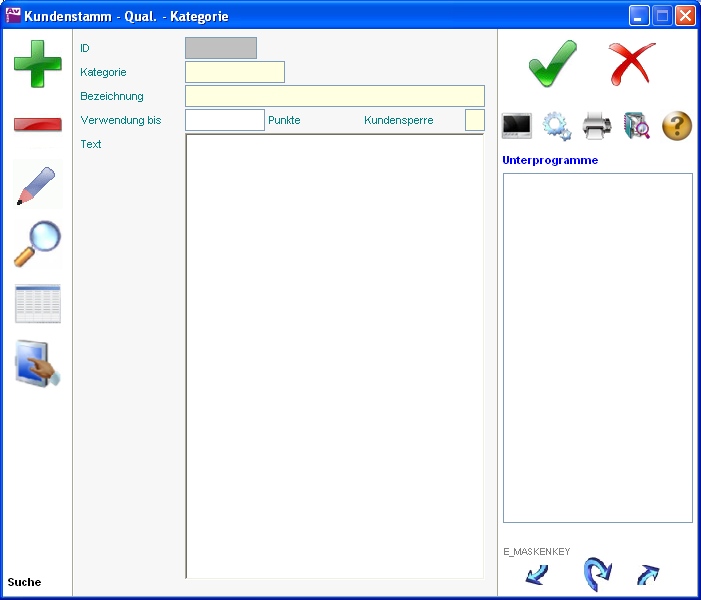Viewport: 701px width, 600px height.
Task: Click the black monitor screen icon
Action: [517, 126]
